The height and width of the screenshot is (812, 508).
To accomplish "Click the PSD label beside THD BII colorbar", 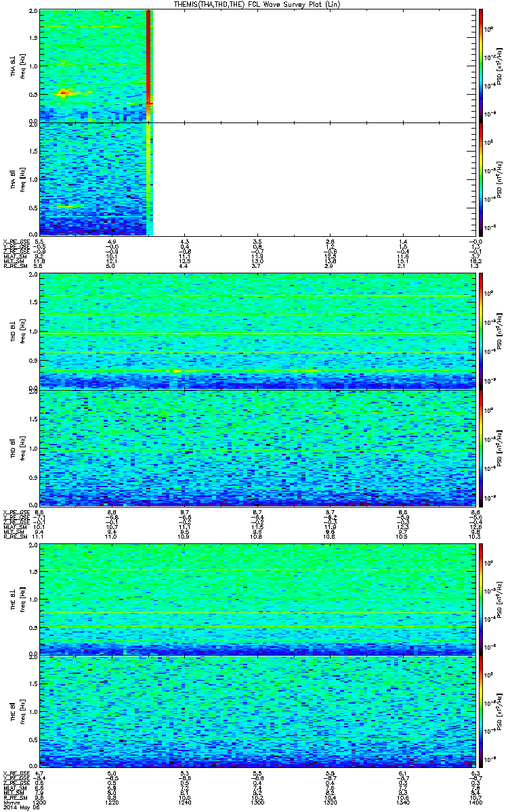I will pyautogui.click(x=499, y=447).
